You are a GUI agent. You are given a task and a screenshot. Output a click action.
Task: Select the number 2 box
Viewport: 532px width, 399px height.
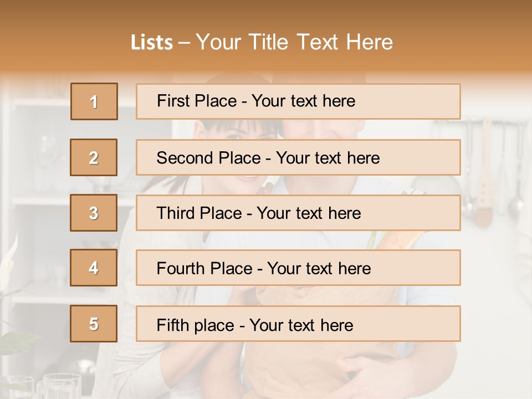point(94,157)
